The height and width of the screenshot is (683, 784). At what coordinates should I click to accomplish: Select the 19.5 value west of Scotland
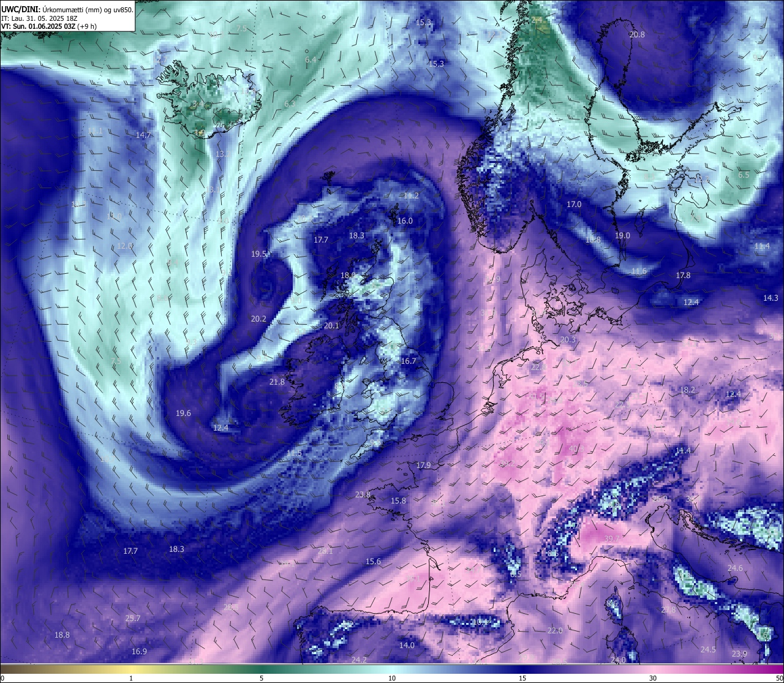(x=259, y=254)
